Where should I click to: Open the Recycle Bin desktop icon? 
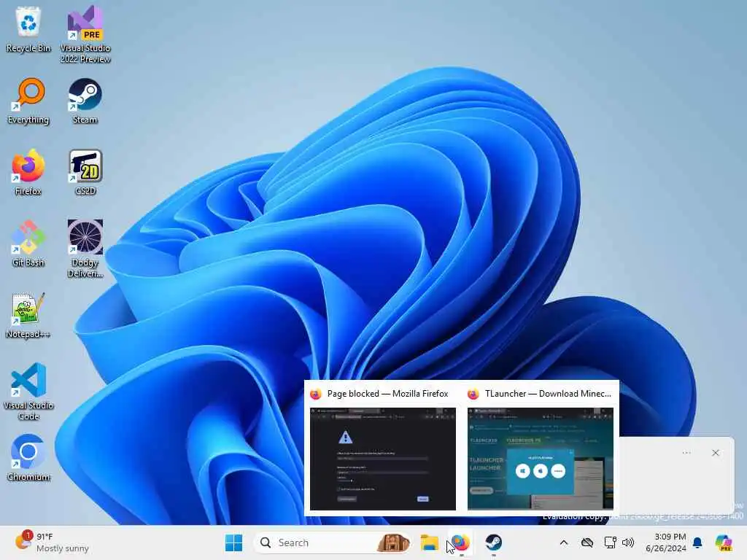(x=28, y=29)
